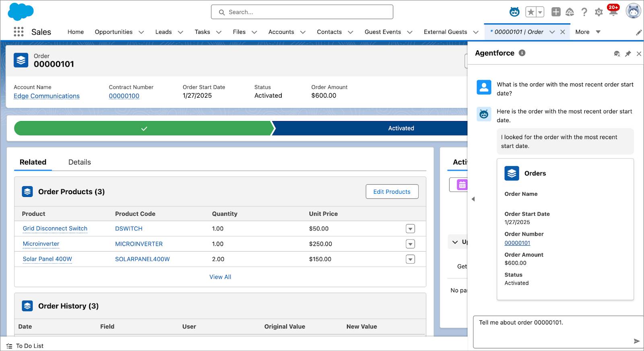Expand the Upcoming section chevron in the Activity panel
Viewport: 644px width, 351px height.
pyautogui.click(x=455, y=242)
